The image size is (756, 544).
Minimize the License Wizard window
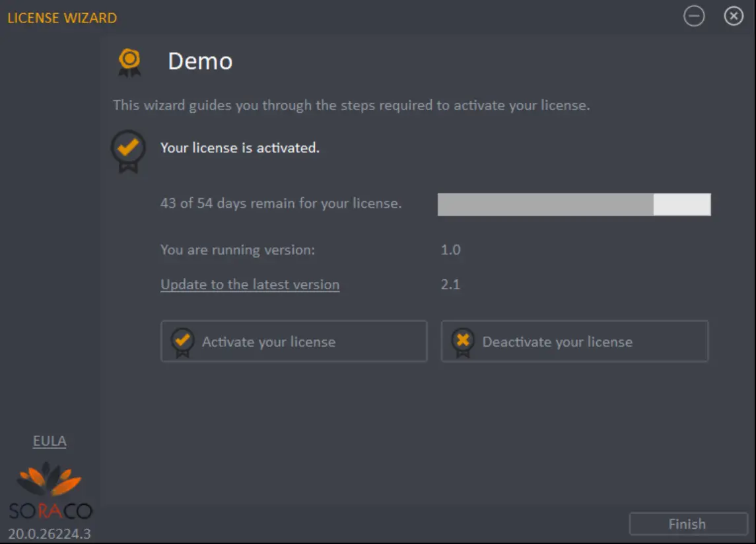(x=694, y=17)
